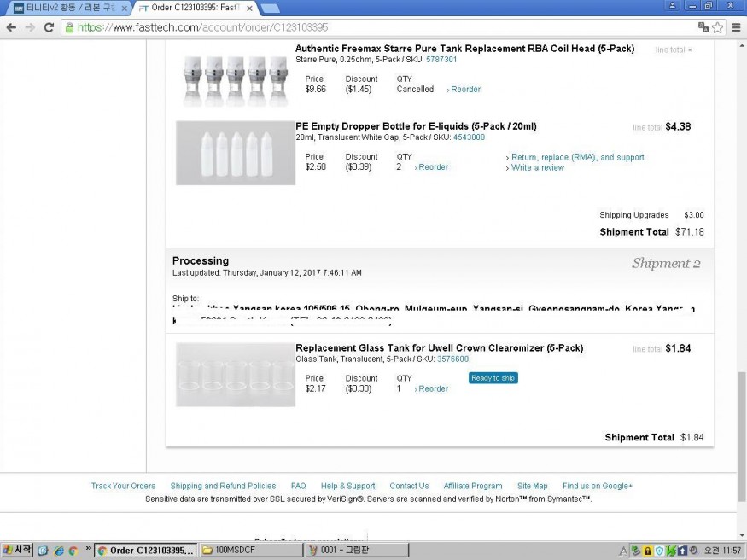Select the Order C123103395 FastTech tab

(x=195, y=8)
